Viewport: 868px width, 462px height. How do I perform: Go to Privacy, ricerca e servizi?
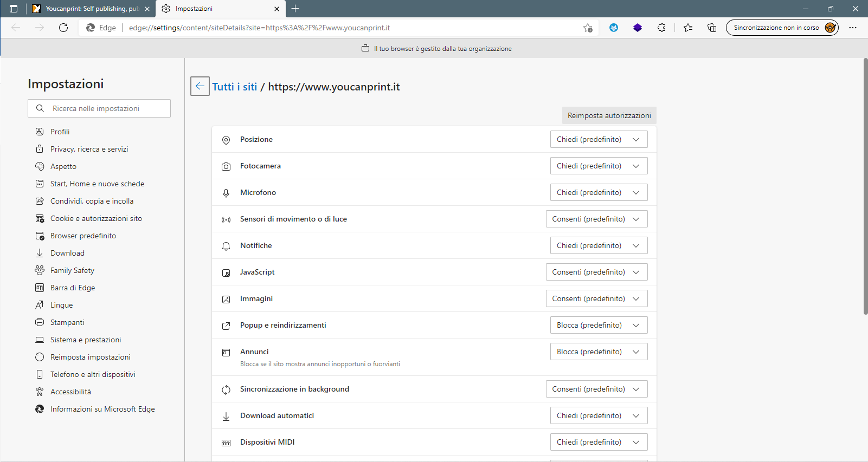pos(89,149)
